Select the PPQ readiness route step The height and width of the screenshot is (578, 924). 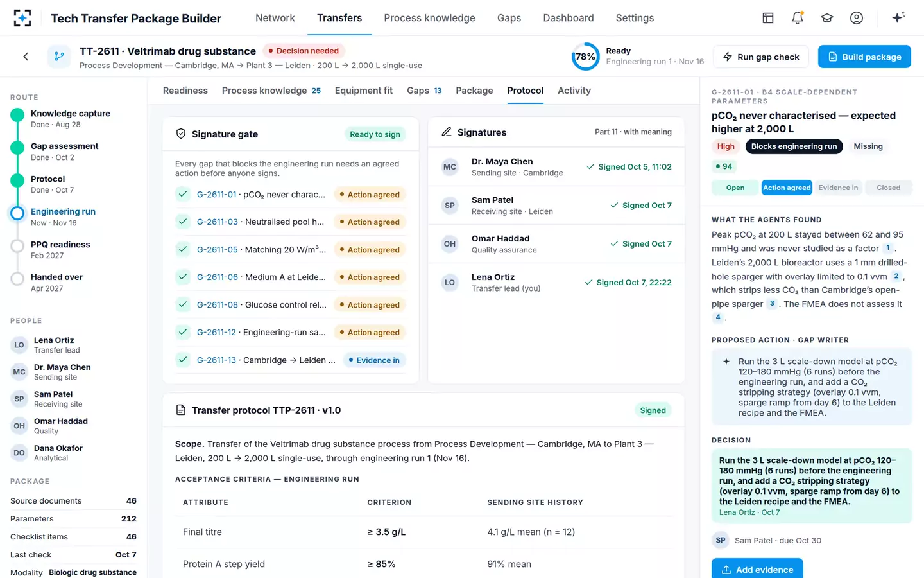coord(60,249)
